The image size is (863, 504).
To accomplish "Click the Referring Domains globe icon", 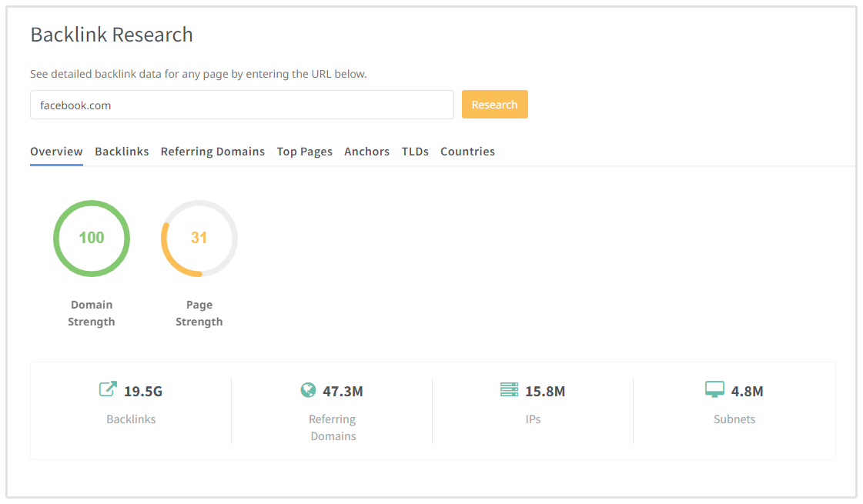I will tap(308, 390).
